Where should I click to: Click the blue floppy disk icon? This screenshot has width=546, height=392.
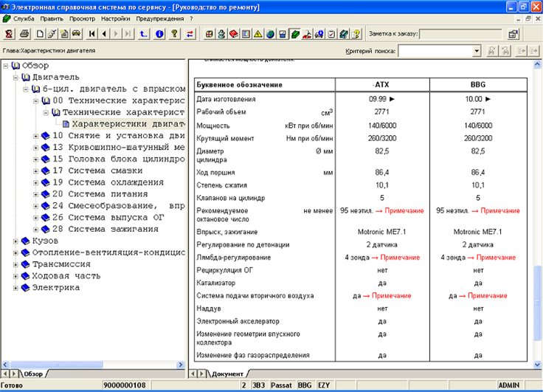(283, 34)
